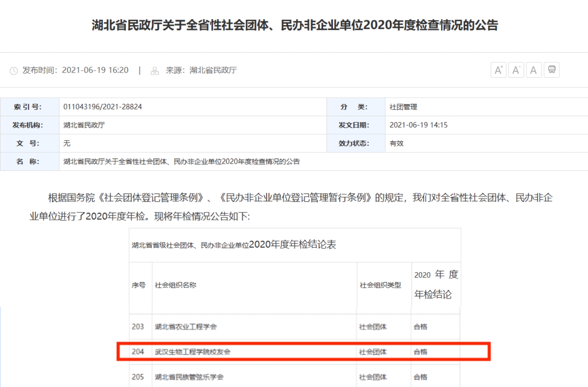Reset text to default size with the plain A icon

534,70
